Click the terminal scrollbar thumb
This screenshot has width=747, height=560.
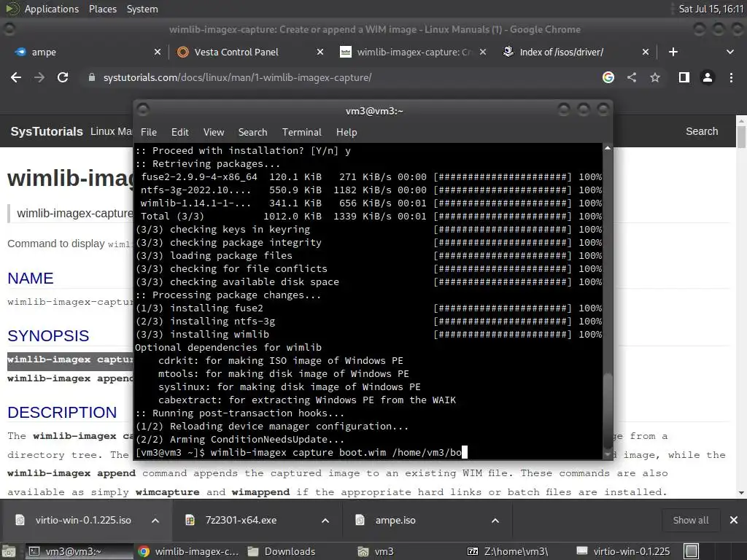608,410
